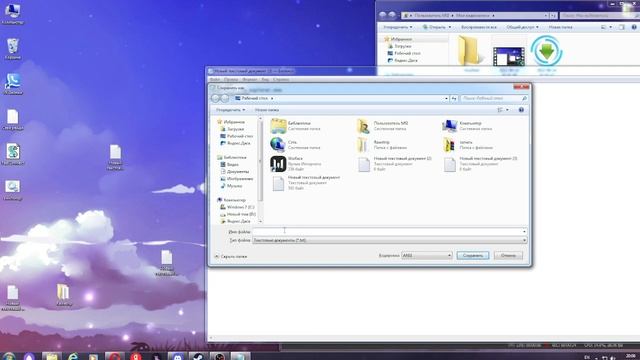Screen dimensions: 640x360
Task: Open the folder icon on the desktop
Action: click(63, 295)
